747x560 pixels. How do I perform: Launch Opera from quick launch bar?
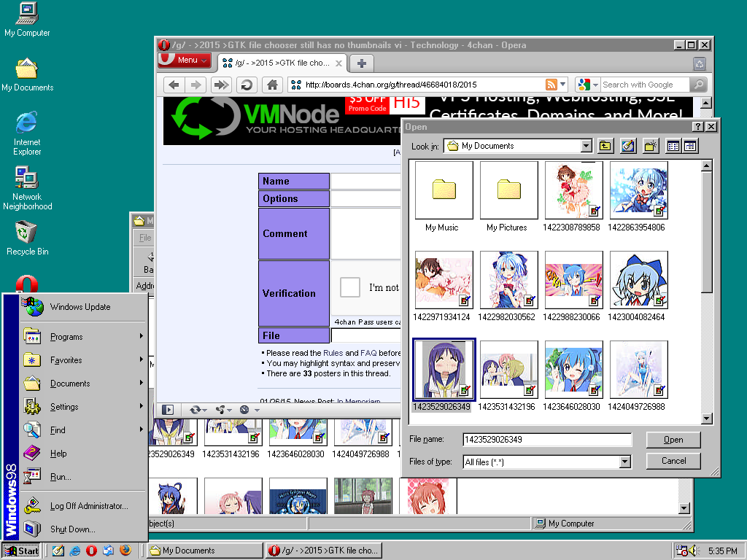pos(91,551)
